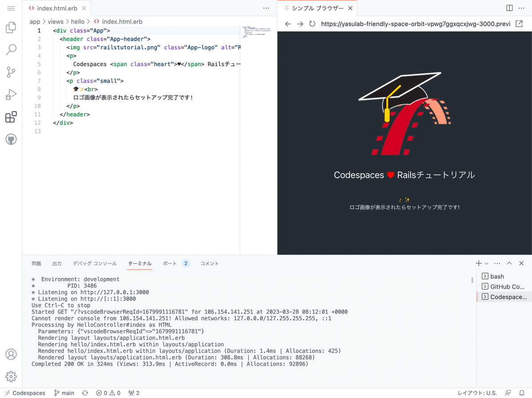Maximize the panel with the caret icon
Image resolution: width=532 pixels, height=398 pixels.
coord(509,263)
